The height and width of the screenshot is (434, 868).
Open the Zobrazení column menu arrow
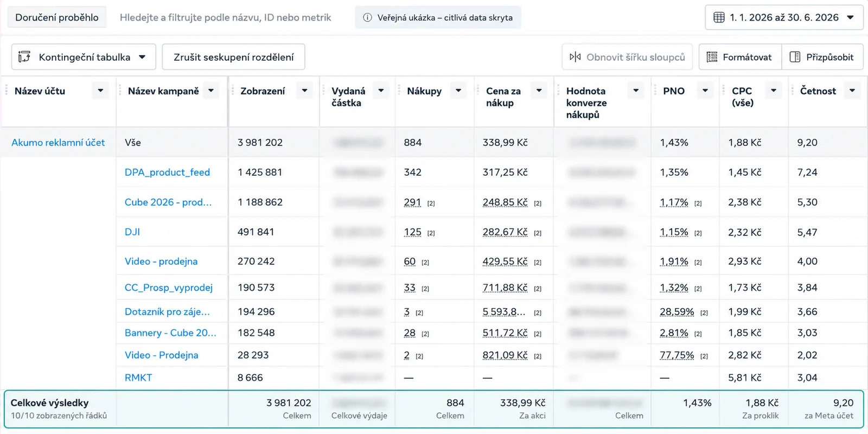point(305,91)
